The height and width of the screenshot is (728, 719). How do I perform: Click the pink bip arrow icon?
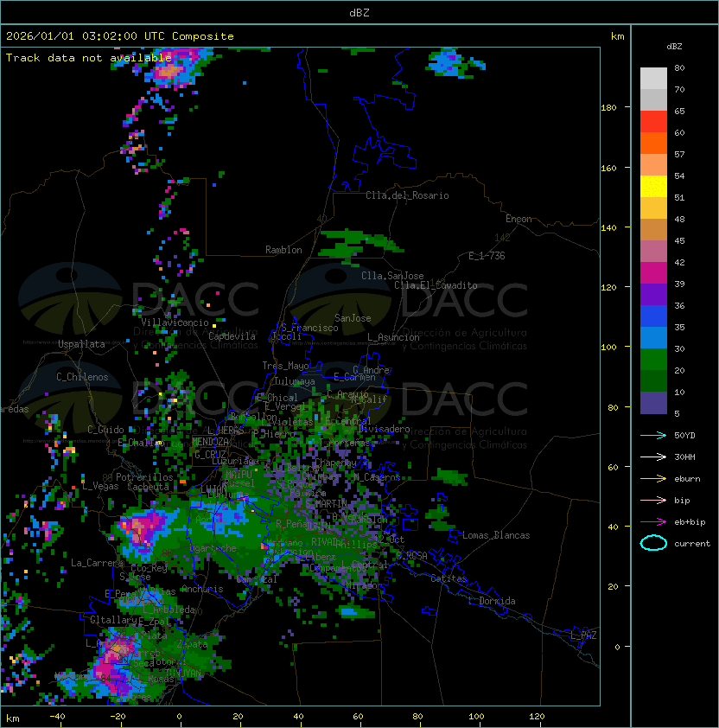[x=653, y=500]
